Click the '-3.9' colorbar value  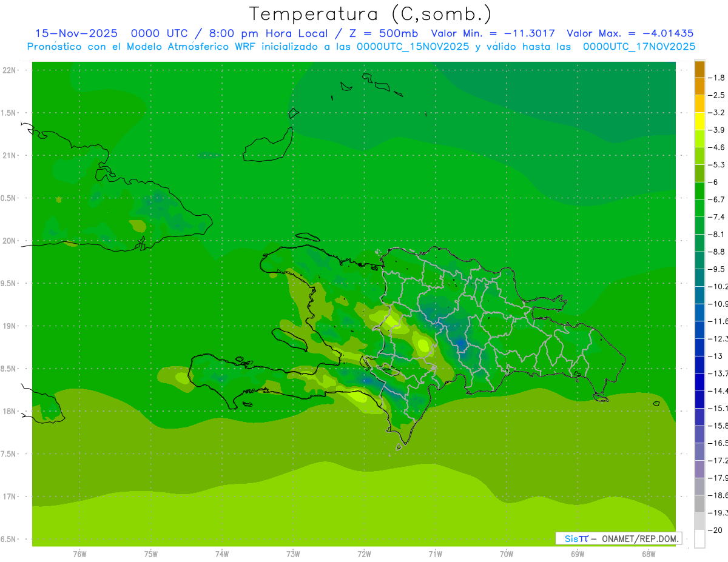pos(716,130)
